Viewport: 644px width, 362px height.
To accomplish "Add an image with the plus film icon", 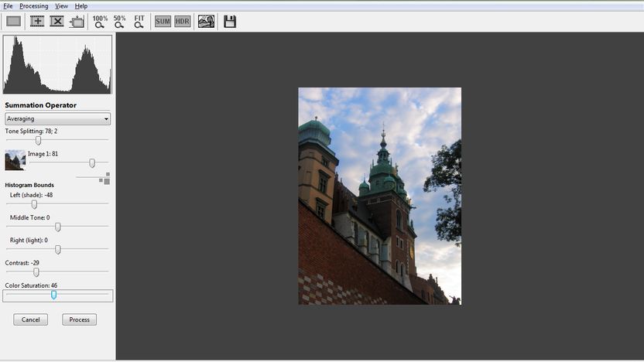I will [37, 22].
